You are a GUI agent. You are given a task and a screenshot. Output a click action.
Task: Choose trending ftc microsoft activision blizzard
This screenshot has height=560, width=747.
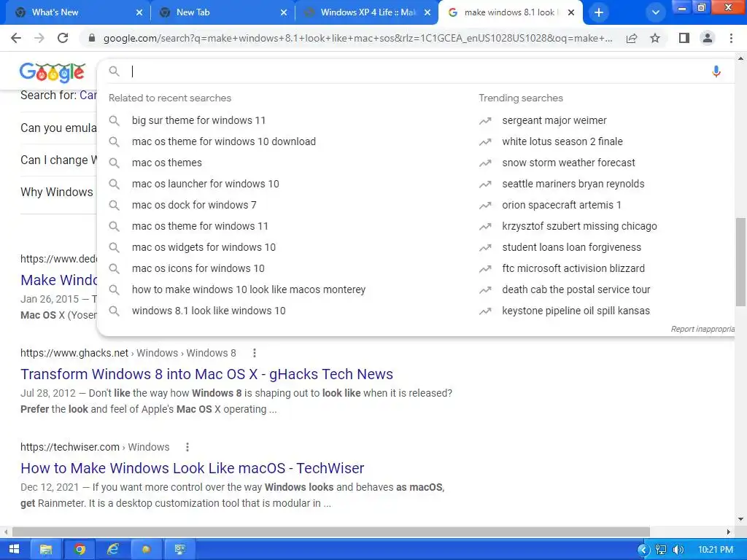[573, 268]
